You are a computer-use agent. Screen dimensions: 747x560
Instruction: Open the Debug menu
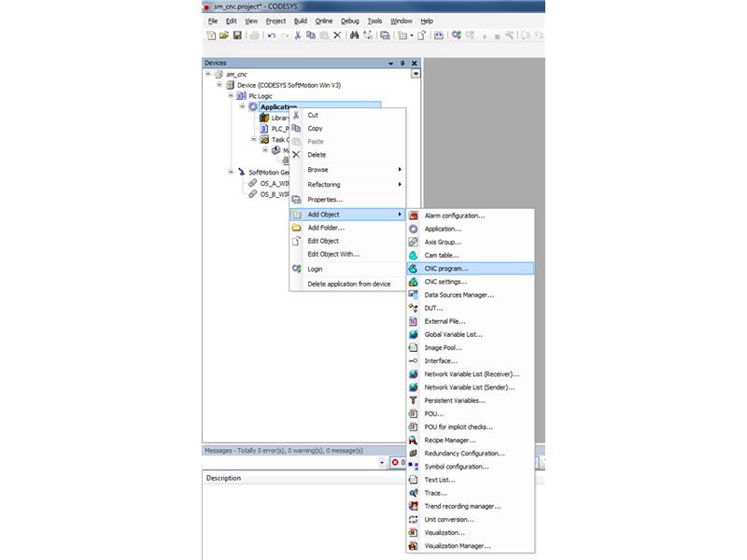click(350, 21)
